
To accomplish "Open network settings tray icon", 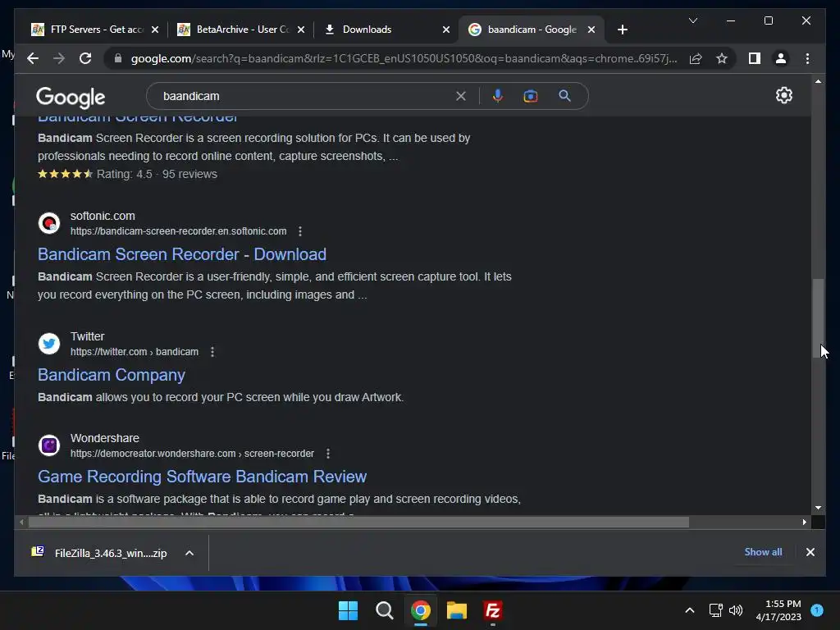I will 715,610.
